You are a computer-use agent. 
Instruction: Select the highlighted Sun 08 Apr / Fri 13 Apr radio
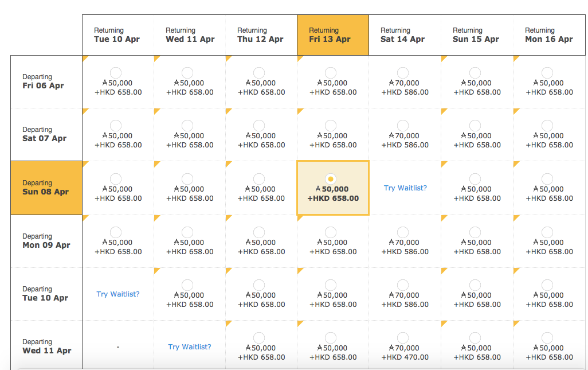(x=331, y=179)
